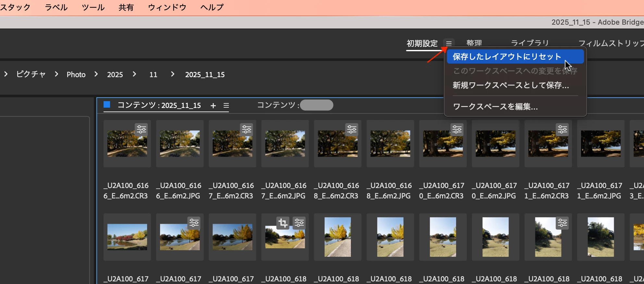This screenshot has height=284, width=644.
Task: Go to 2025 folder in breadcrumb
Action: [x=115, y=75]
